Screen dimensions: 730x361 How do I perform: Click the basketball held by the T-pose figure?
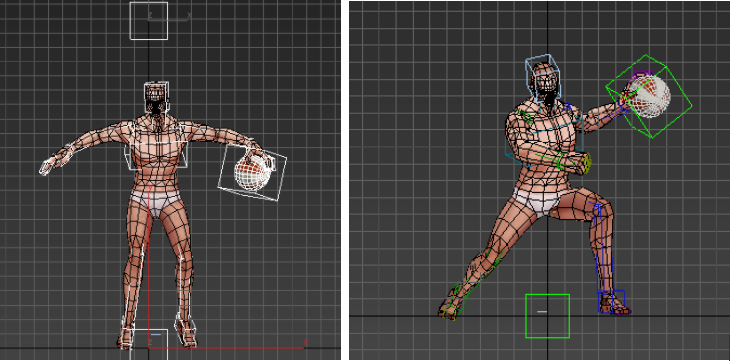point(252,171)
